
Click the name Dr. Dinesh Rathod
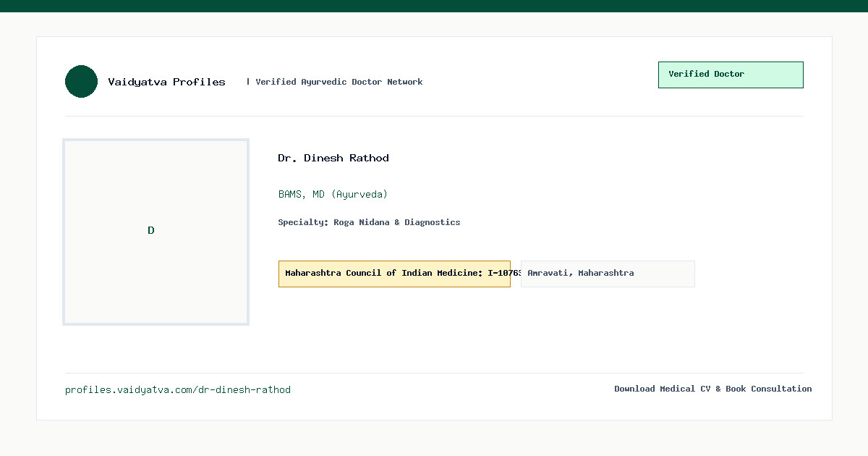(x=333, y=158)
